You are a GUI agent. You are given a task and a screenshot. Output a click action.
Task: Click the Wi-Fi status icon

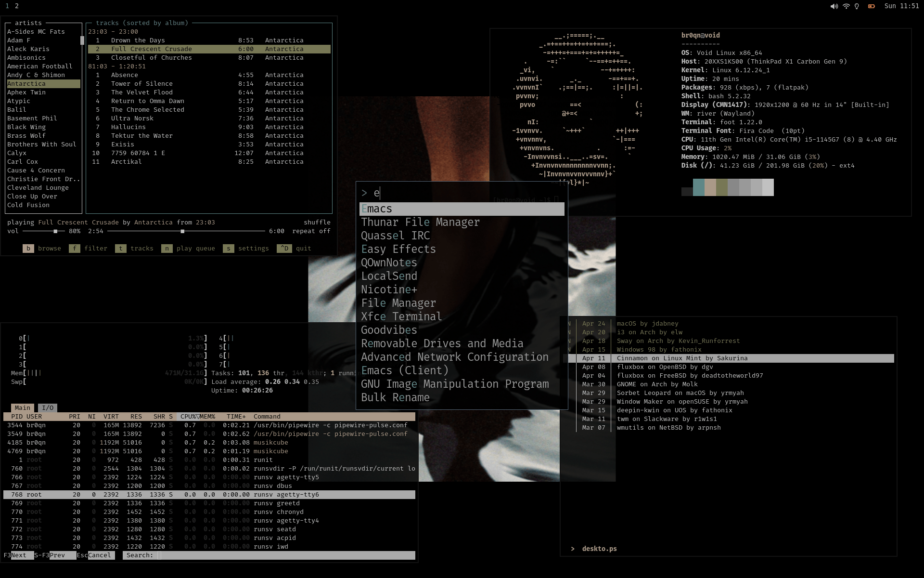[846, 6]
